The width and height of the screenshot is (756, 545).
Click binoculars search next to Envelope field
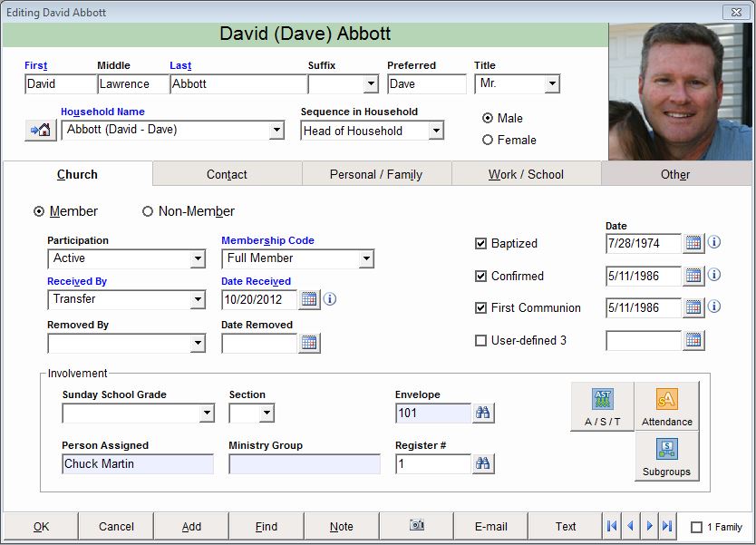483,414
